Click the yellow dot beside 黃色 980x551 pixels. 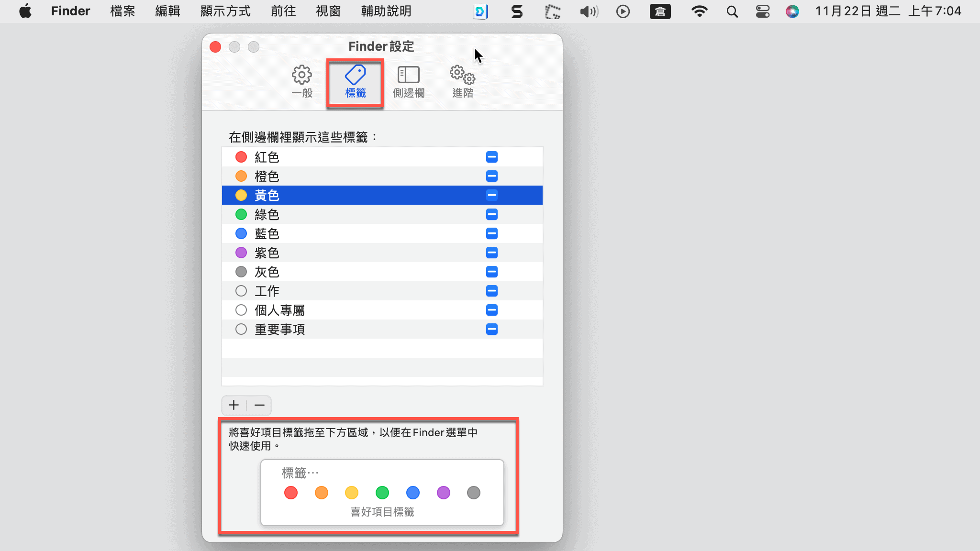coord(241,195)
